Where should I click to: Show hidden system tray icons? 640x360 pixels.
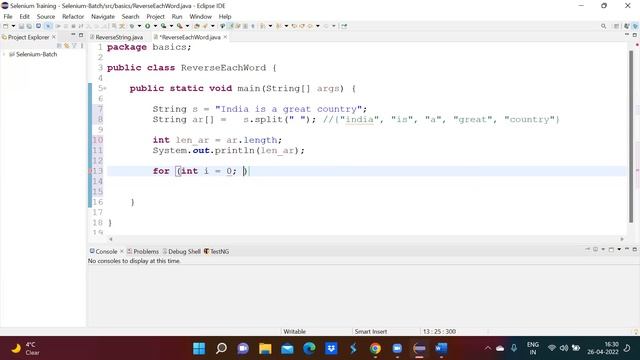tap(487, 348)
